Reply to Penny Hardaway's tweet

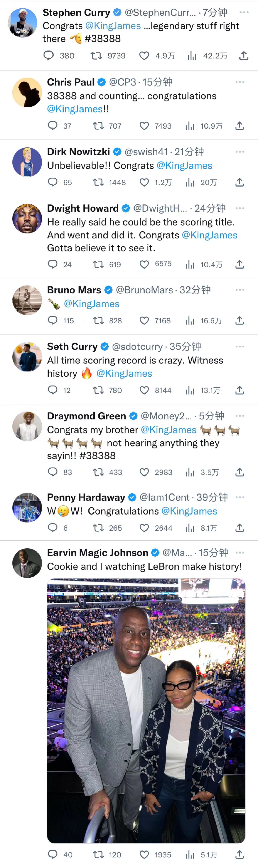[x=53, y=528]
